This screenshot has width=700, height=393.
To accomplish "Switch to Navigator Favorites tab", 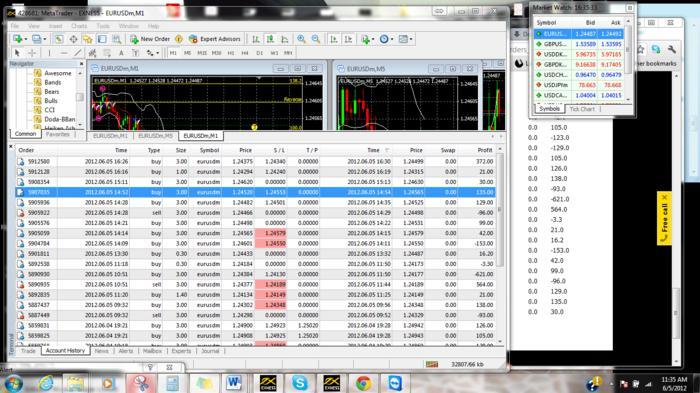I will click(x=58, y=134).
